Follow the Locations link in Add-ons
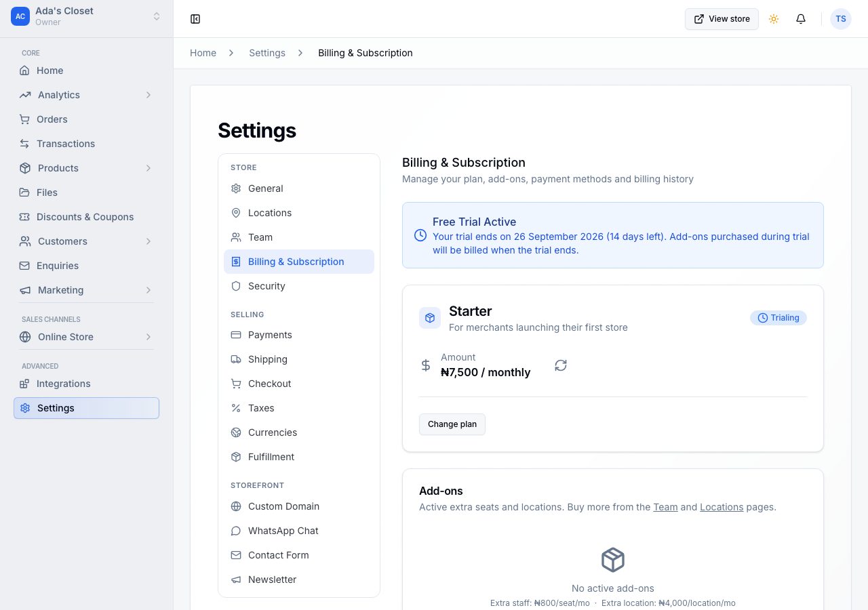The image size is (868, 610). [x=722, y=507]
